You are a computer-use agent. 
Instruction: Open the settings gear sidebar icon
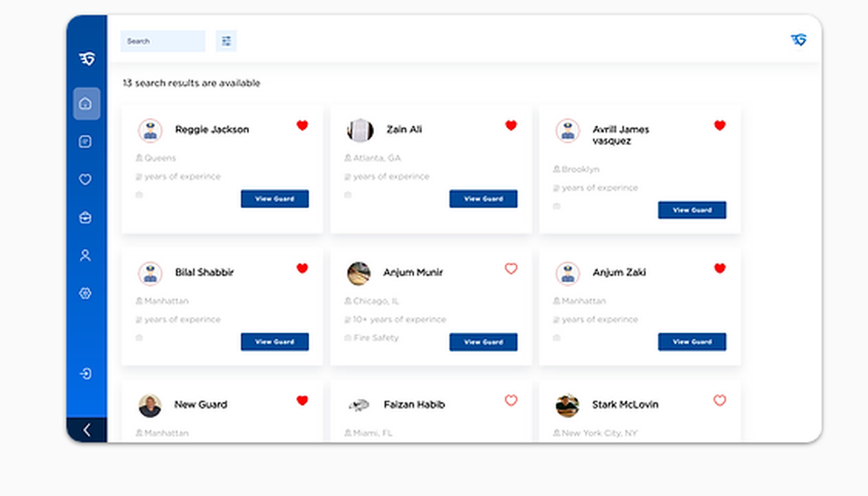pos(85,294)
